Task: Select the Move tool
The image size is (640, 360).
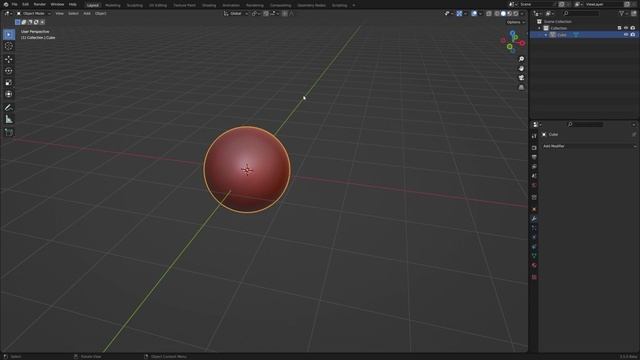Action: 9,60
